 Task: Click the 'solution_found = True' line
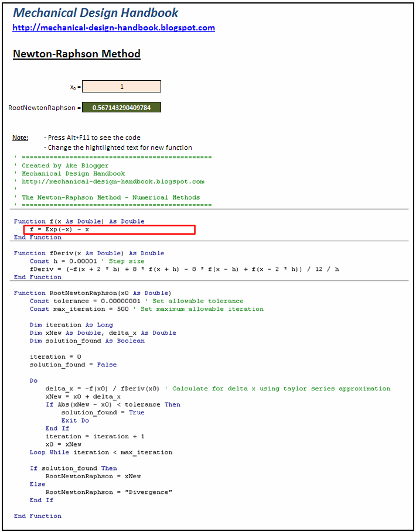coord(103,413)
